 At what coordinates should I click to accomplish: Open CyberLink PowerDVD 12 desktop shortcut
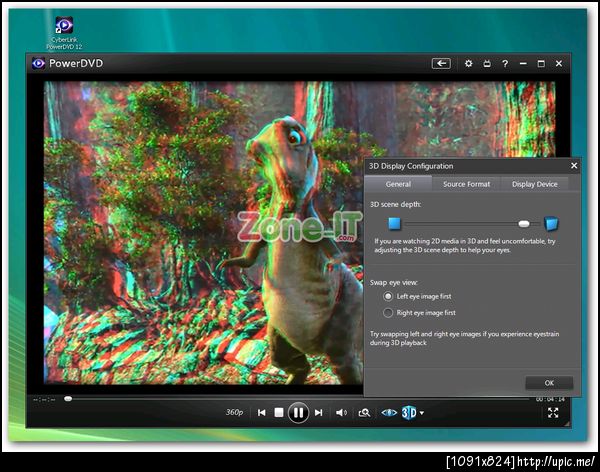(64, 33)
